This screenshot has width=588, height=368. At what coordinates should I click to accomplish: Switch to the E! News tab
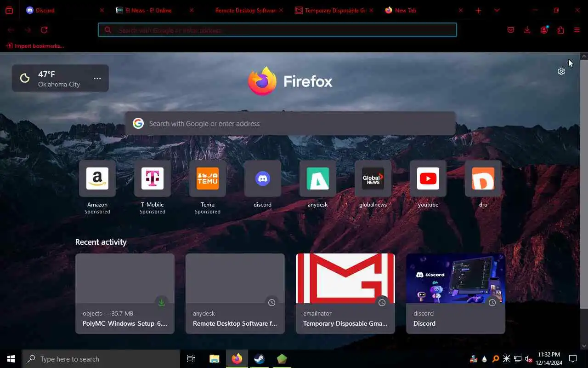[154, 10]
